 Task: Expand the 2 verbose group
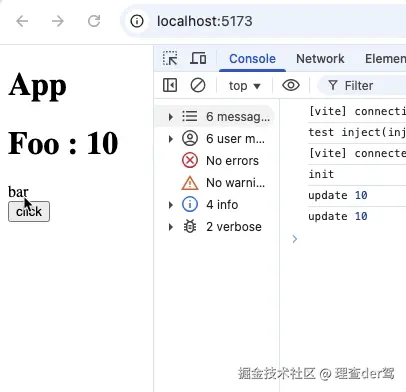coord(170,227)
